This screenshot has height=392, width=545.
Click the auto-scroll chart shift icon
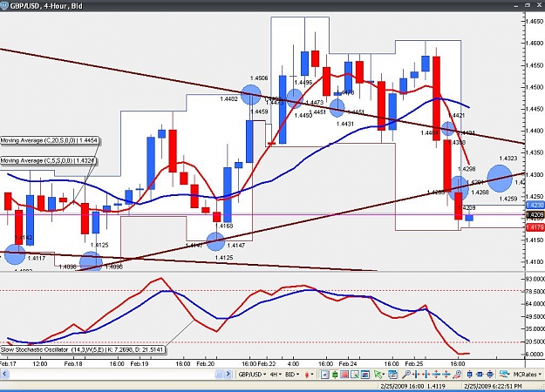coord(325,375)
